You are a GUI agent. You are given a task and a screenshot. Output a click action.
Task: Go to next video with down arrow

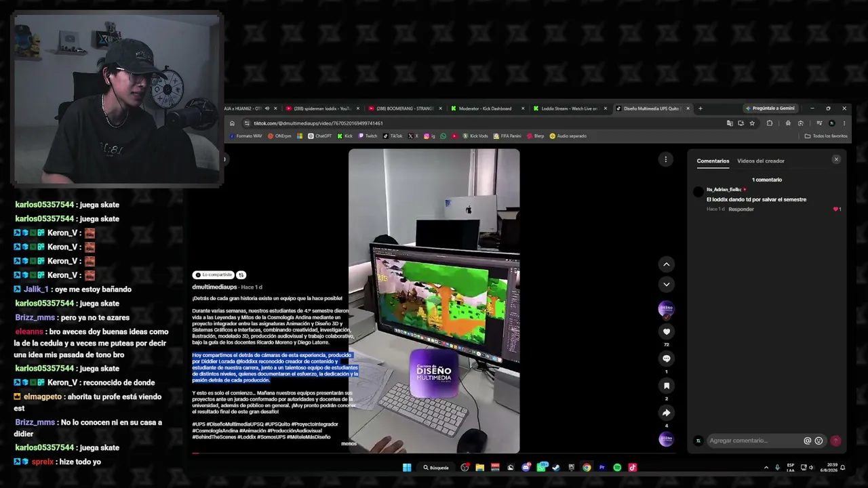pyautogui.click(x=667, y=284)
